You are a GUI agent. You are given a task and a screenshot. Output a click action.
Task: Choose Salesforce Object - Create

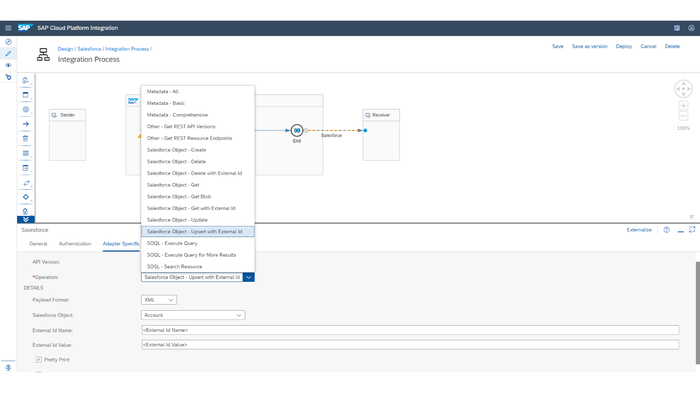click(x=198, y=150)
